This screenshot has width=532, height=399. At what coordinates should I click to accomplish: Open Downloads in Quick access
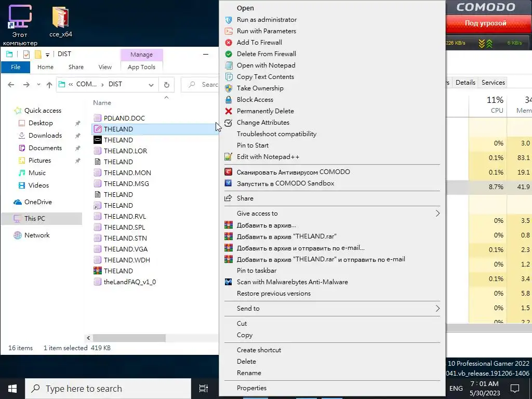pyautogui.click(x=45, y=136)
